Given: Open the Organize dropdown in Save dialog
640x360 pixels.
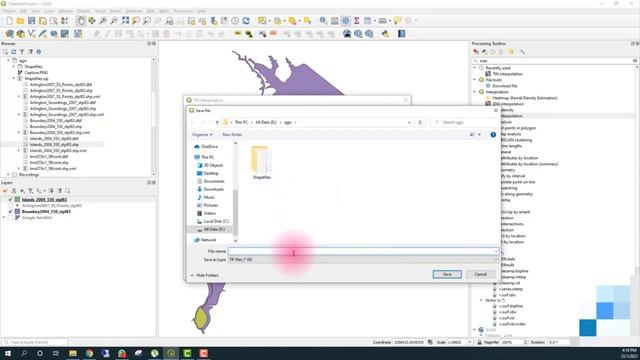Looking at the screenshot, I should tap(202, 135).
